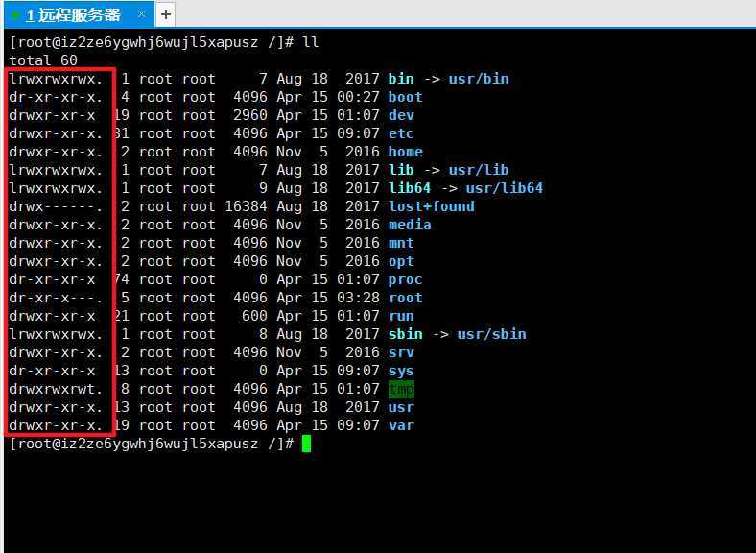Click the lost+found directory name
The image size is (756, 553).
click(x=432, y=206)
